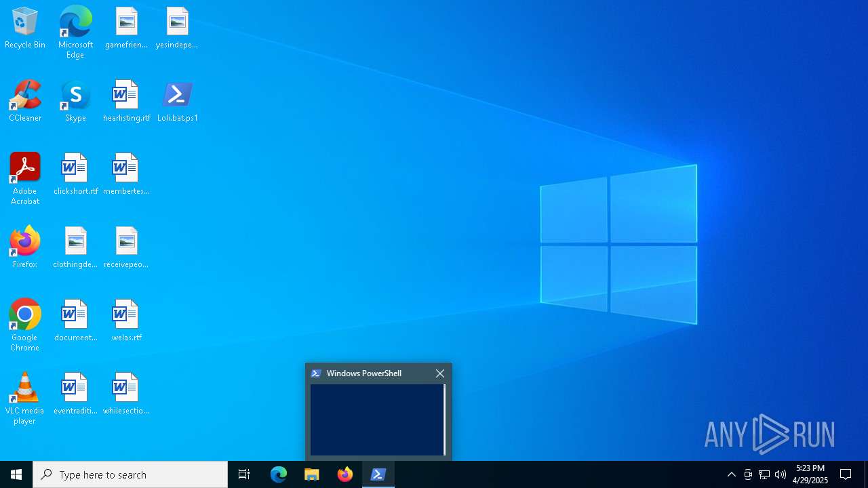Viewport: 868px width, 488px height.
Task: Open the Recycle Bin desktop icon
Action: pos(25,28)
